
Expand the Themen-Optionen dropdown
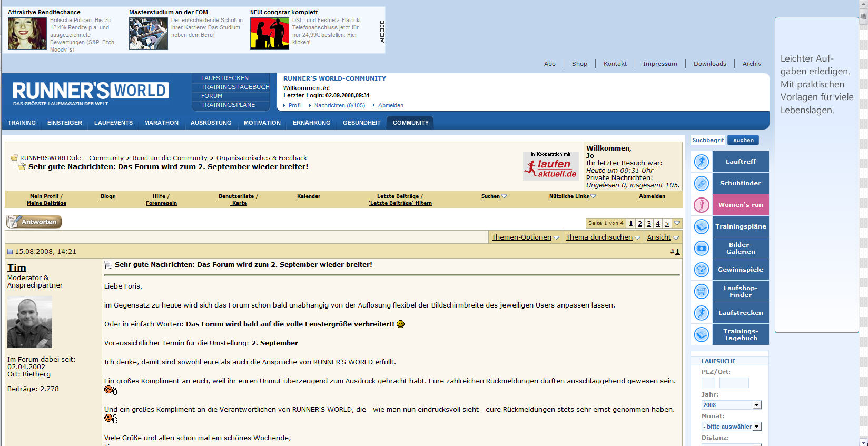[x=525, y=237]
